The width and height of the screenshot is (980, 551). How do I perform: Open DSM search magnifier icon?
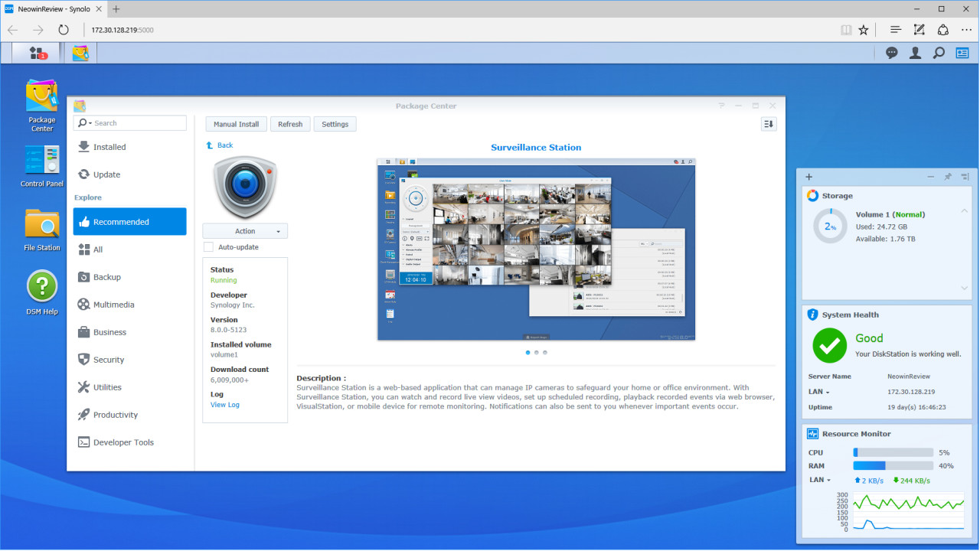tap(939, 53)
